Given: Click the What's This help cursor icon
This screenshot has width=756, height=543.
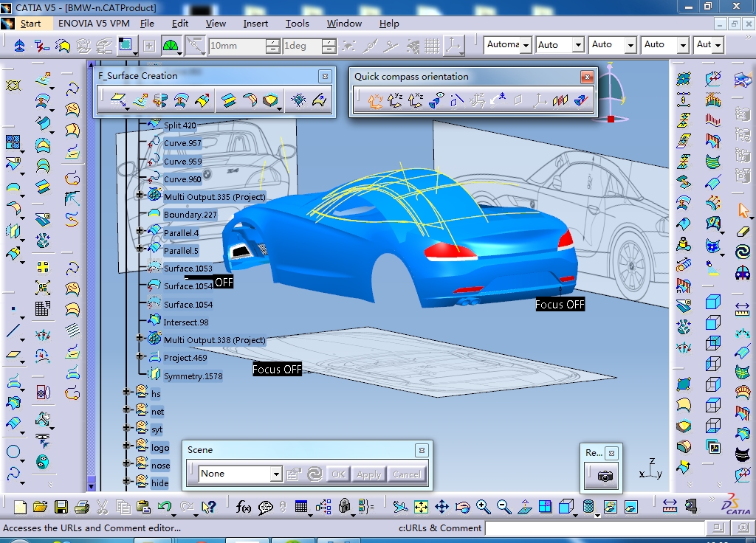Looking at the screenshot, I should pyautogui.click(x=209, y=507).
